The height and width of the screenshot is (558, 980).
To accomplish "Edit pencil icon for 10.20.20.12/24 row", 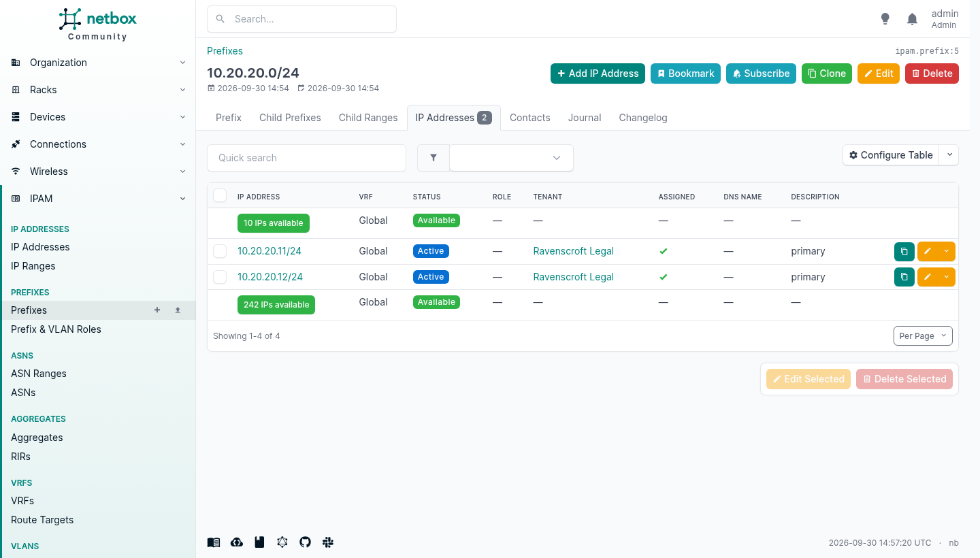I will [x=928, y=278].
